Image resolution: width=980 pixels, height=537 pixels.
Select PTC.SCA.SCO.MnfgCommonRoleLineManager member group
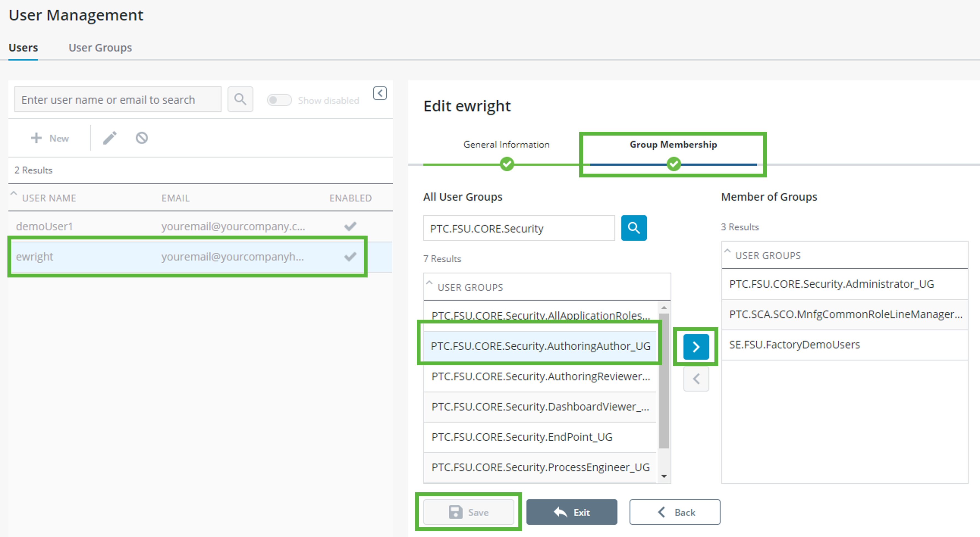(845, 315)
